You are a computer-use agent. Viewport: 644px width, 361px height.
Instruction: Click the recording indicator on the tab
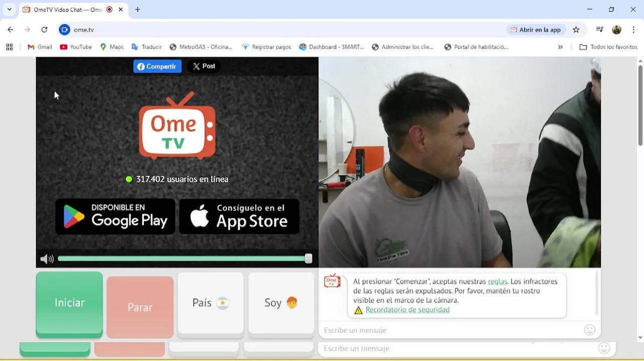tap(109, 10)
